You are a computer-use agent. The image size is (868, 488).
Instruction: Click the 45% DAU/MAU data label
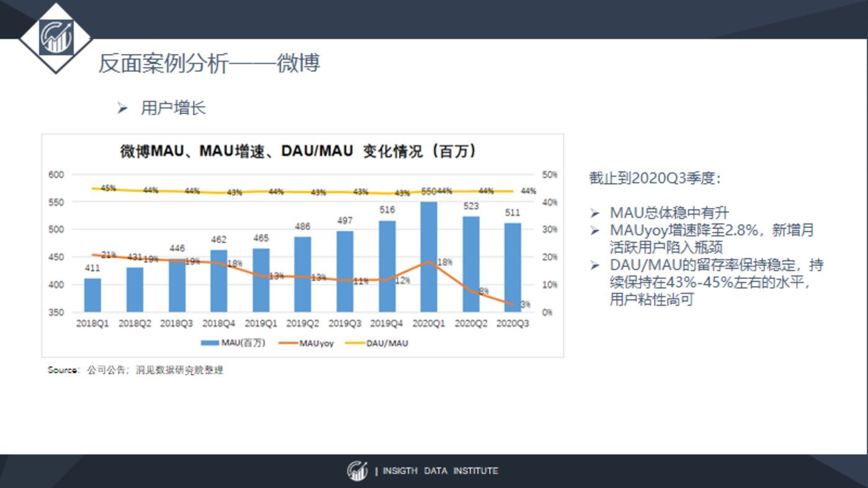108,188
